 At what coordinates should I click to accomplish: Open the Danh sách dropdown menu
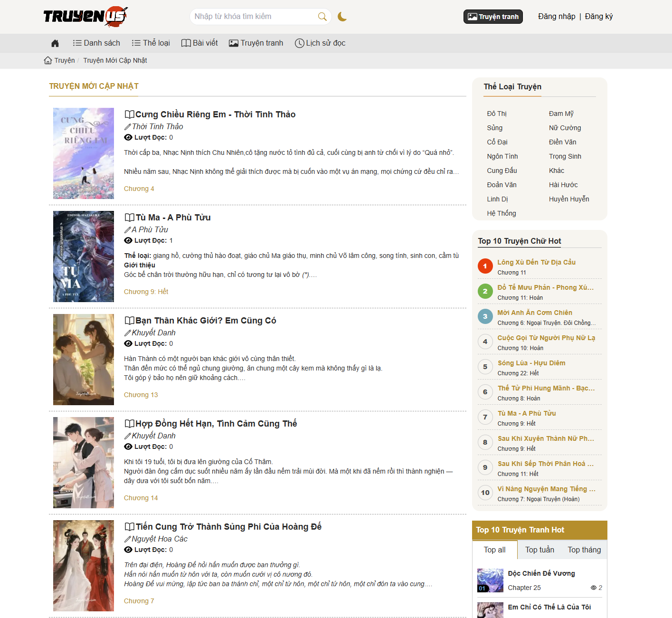point(96,43)
